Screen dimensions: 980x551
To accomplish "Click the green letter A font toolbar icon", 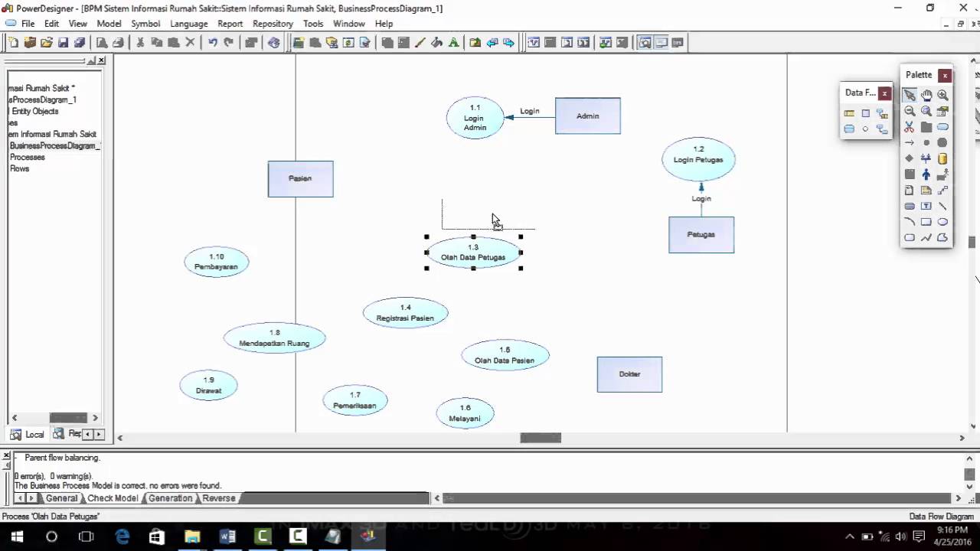I will tap(454, 43).
